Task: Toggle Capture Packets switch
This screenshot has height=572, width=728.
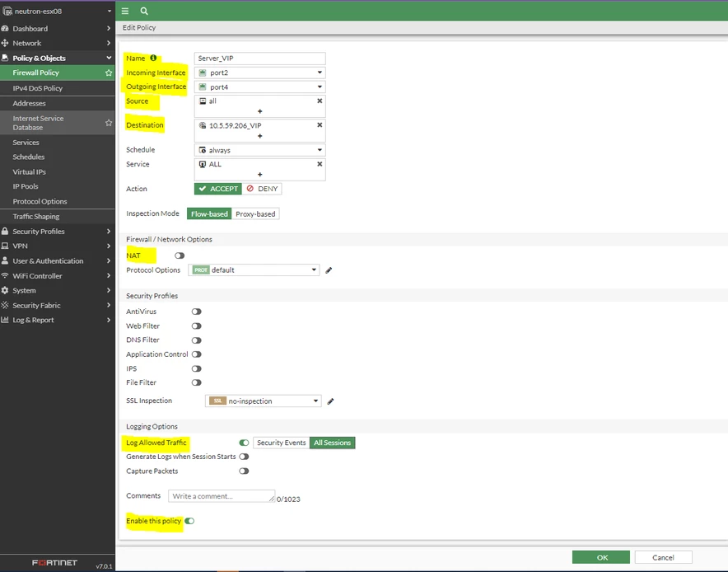Action: (244, 471)
